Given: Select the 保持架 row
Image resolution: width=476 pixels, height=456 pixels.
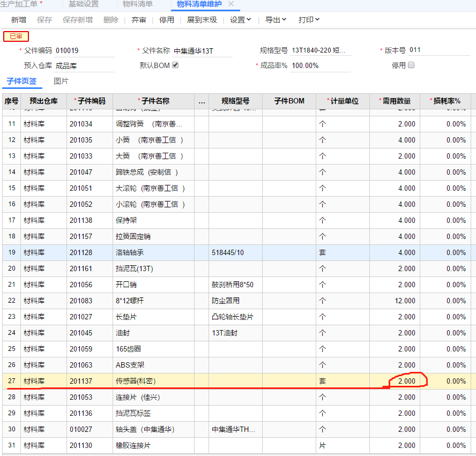Looking at the screenshot, I should (x=236, y=221).
